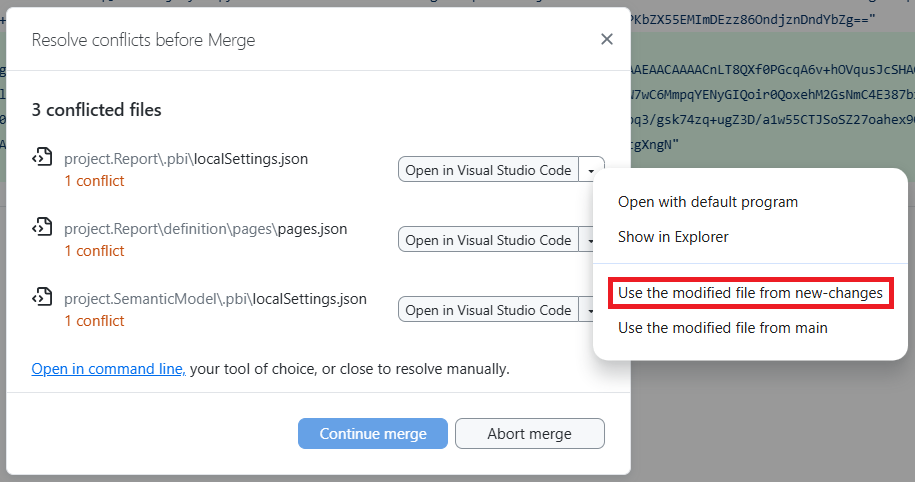
Task: Click the file icon beside project.Report localSettings.json
Action: click(42, 157)
